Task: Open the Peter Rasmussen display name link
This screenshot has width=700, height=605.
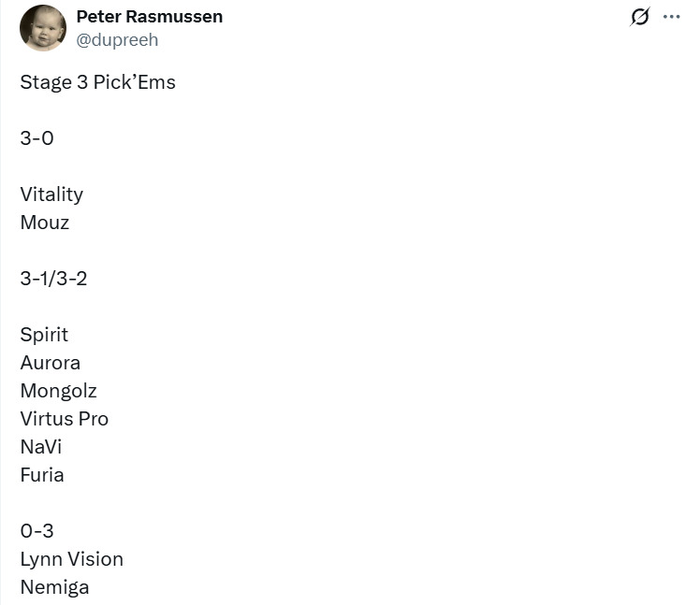Action: pyautogui.click(x=149, y=17)
